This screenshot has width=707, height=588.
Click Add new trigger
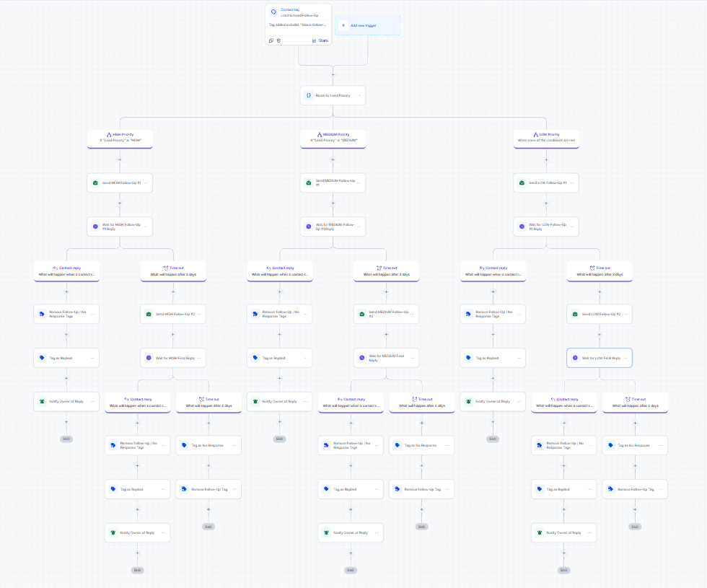click(x=367, y=25)
